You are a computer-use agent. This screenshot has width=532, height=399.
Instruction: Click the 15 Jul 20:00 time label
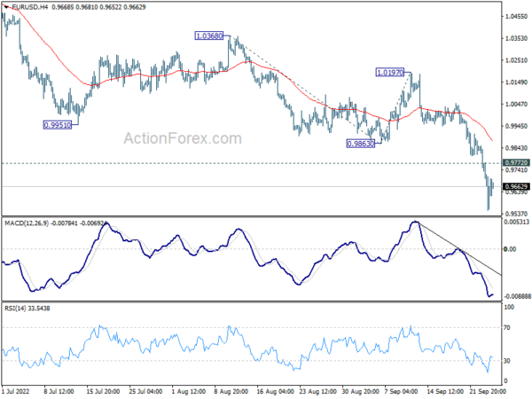(x=103, y=391)
